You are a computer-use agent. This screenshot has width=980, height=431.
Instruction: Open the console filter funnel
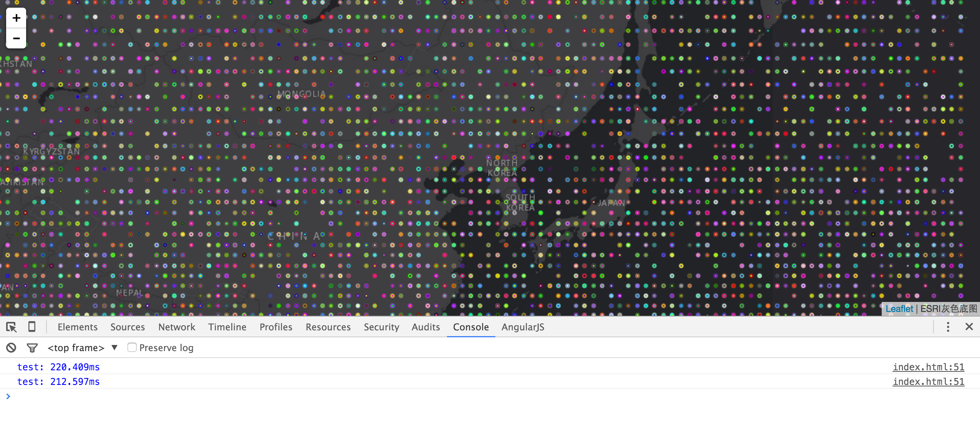pyautogui.click(x=32, y=348)
